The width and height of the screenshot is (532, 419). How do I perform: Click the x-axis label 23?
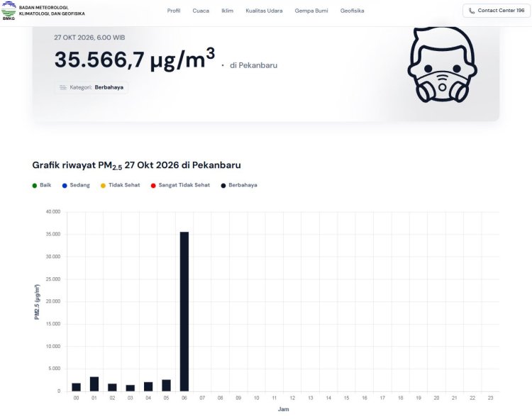pyautogui.click(x=490, y=398)
